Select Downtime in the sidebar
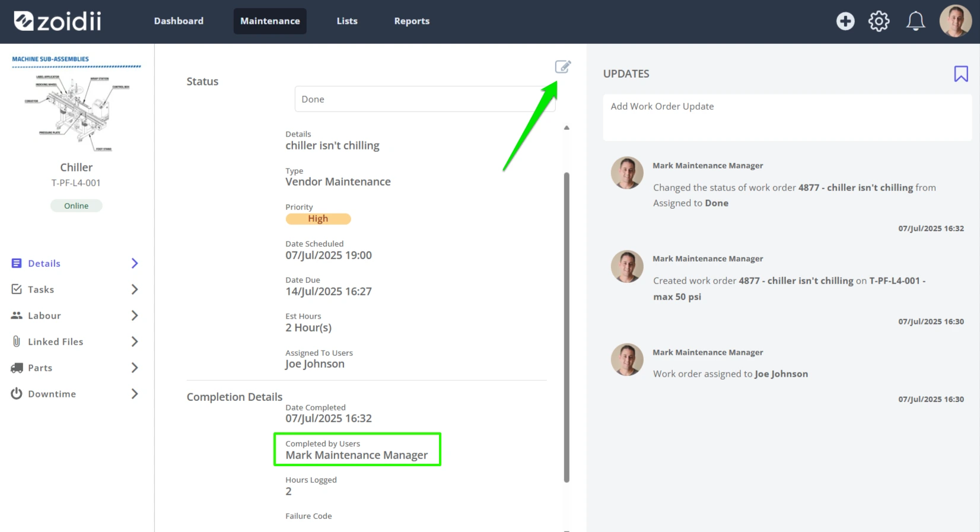This screenshot has width=980, height=532. [75, 394]
